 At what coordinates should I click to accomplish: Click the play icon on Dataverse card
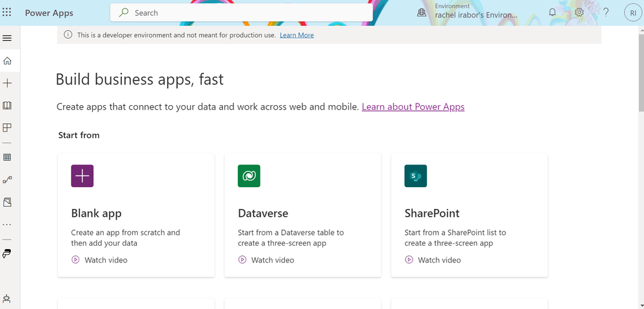coord(242,260)
